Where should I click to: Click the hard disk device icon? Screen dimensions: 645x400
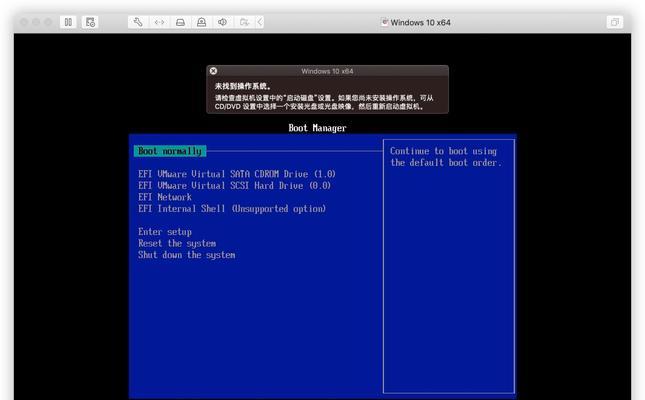pyautogui.click(x=180, y=22)
